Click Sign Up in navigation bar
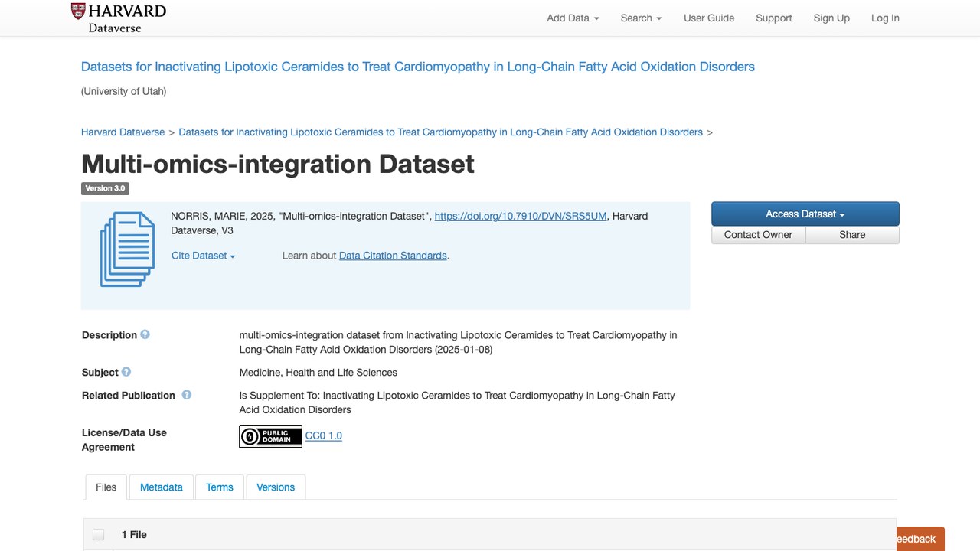This screenshot has width=980, height=551. tap(831, 18)
